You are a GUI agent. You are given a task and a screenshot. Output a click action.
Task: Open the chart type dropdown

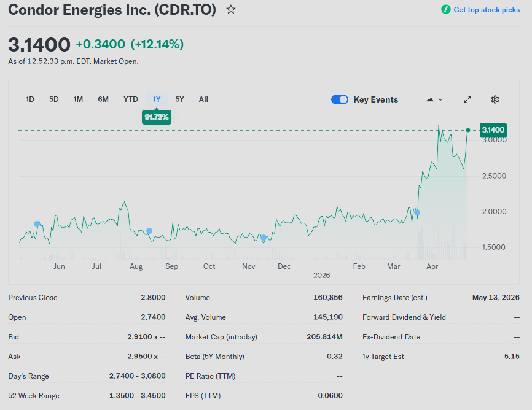(434, 99)
